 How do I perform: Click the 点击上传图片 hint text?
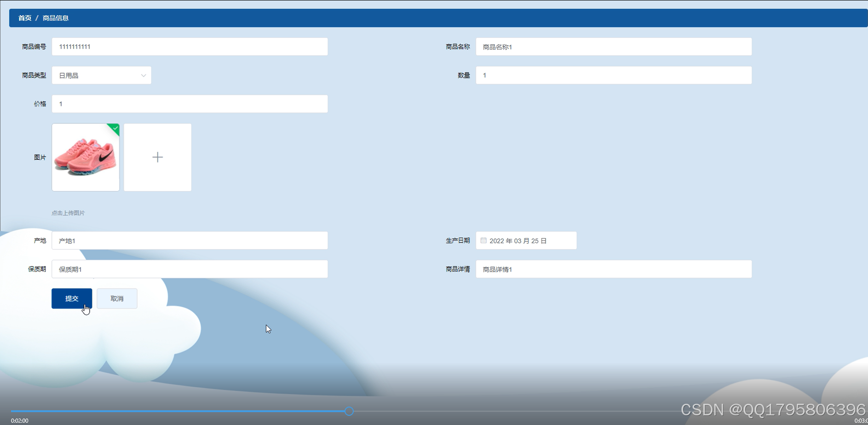pos(68,213)
